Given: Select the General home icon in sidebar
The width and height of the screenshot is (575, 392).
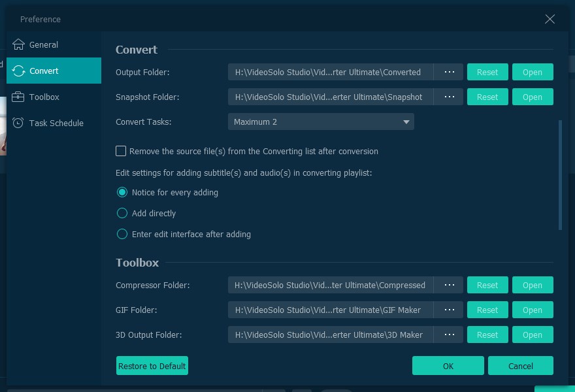Looking at the screenshot, I should tap(18, 44).
